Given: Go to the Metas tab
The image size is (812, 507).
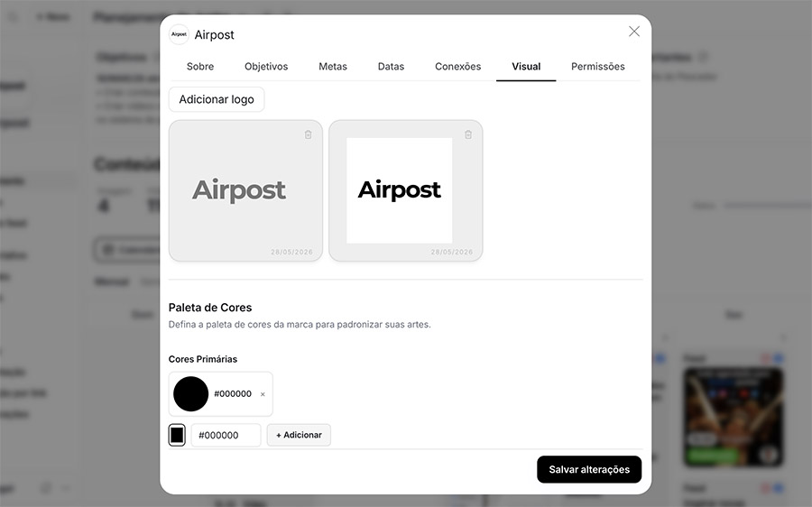Looking at the screenshot, I should (x=333, y=66).
